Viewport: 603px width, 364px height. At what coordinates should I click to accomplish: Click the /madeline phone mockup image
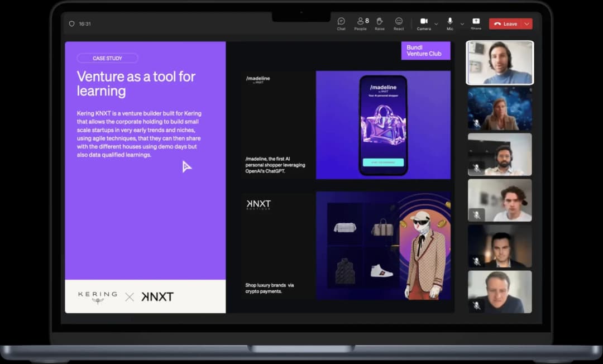click(x=383, y=125)
